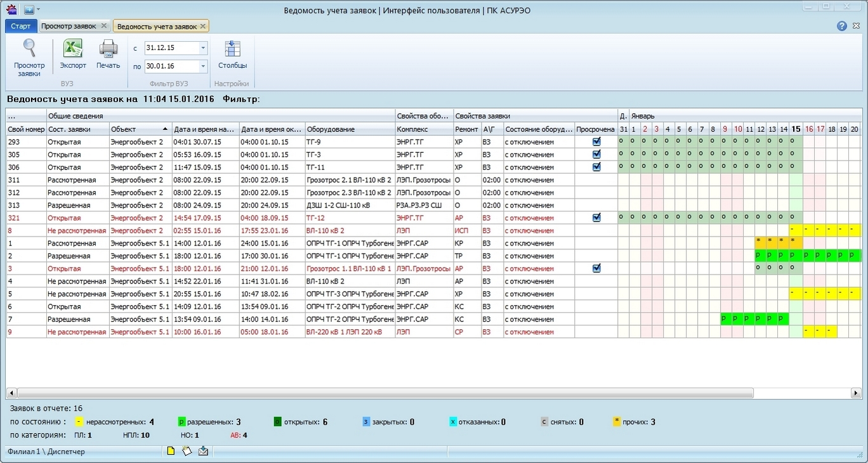
Task: Open the Старт tab
Action: [x=21, y=26]
